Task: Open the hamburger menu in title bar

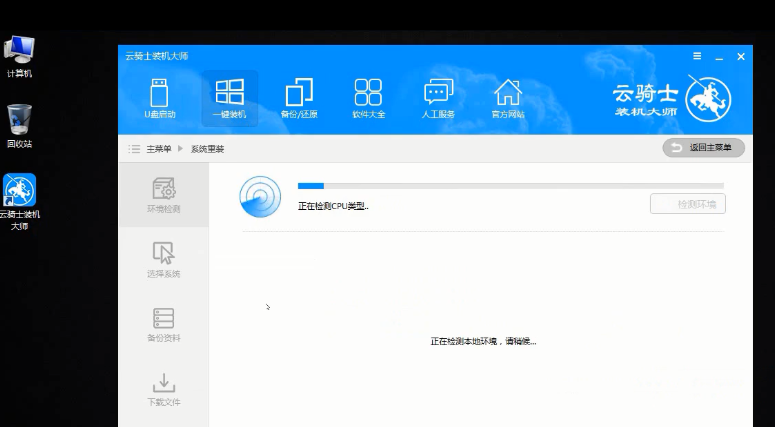Action: 697,56
